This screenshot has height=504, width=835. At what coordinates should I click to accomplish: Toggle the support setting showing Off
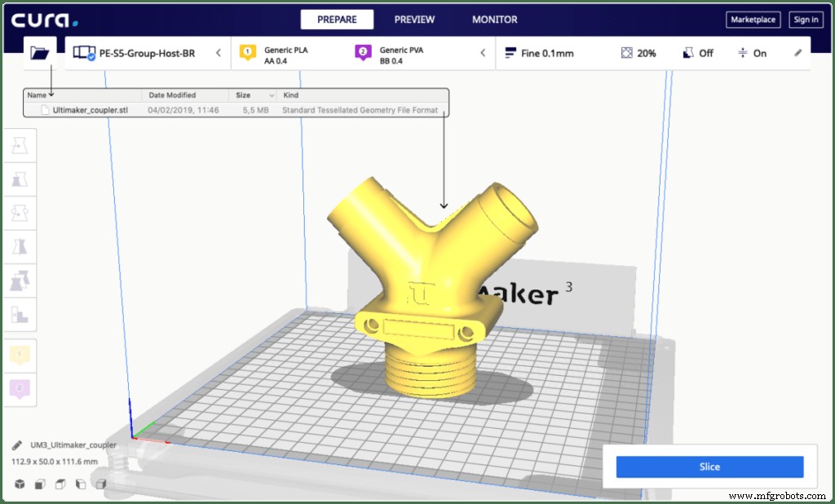click(x=699, y=53)
